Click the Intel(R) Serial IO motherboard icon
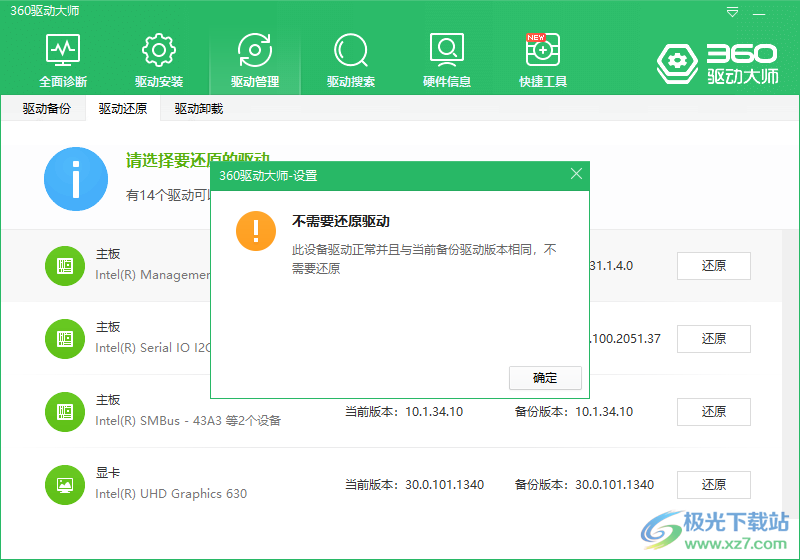The height and width of the screenshot is (560, 800). click(65, 339)
